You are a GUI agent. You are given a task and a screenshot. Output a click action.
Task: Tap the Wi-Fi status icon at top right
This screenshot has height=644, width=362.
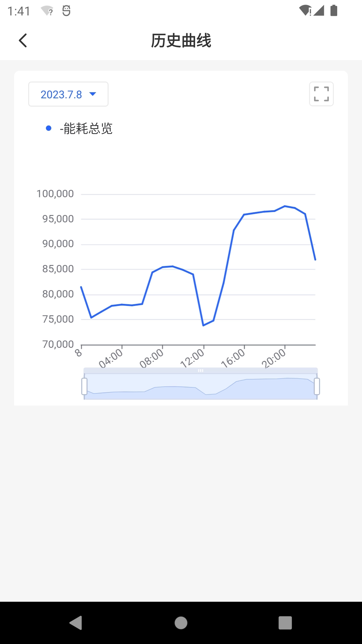[305, 11]
